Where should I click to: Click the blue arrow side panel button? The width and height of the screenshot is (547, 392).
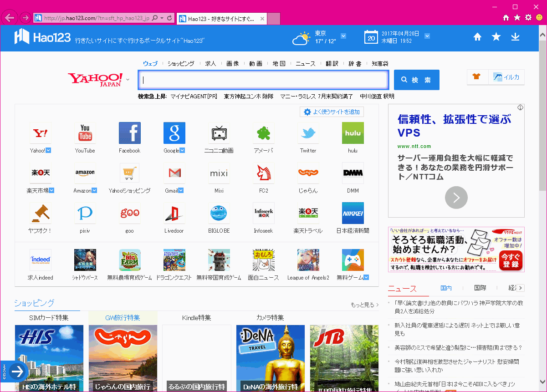click(x=17, y=372)
